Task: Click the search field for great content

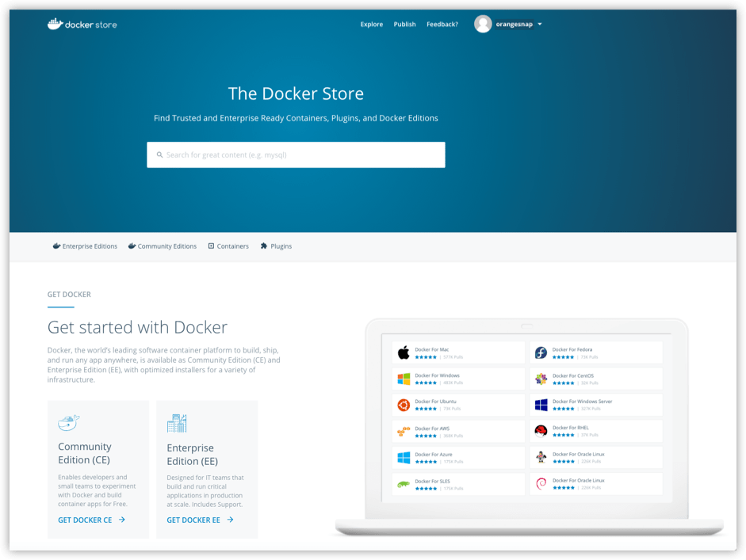Action: 296,154
